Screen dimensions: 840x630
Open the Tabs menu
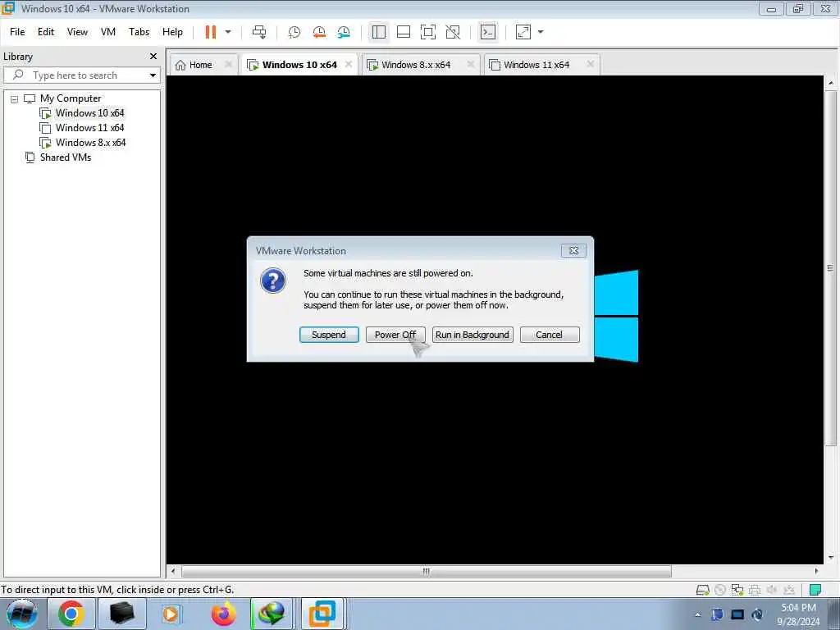[x=139, y=32]
